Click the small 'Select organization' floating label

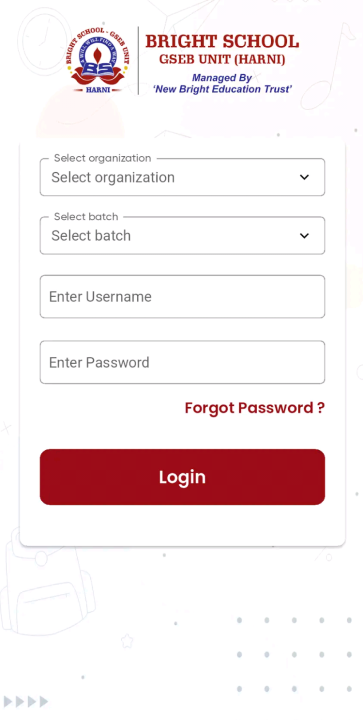click(x=102, y=158)
